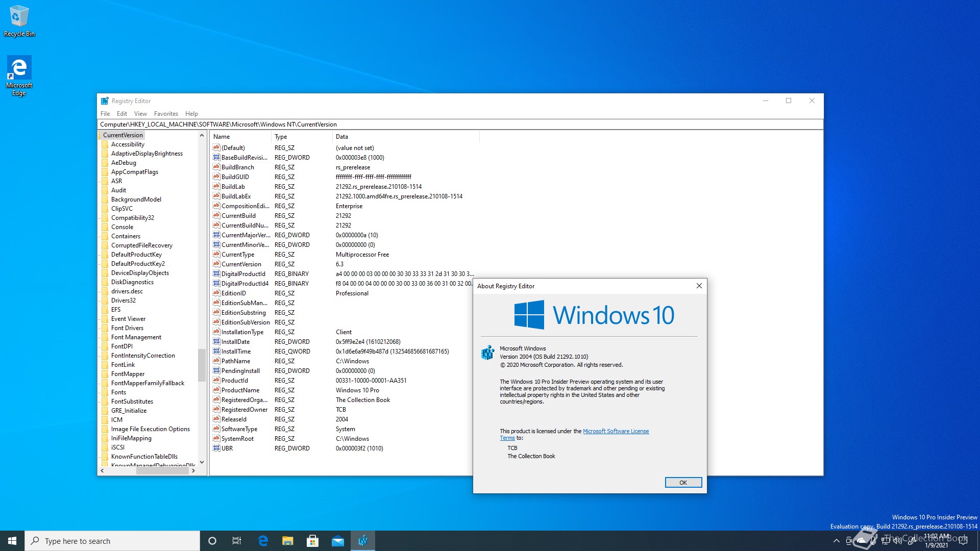Viewport: 980px width, 551px height.
Task: Select the Microsoft Edge desktop shortcut
Action: click(19, 76)
